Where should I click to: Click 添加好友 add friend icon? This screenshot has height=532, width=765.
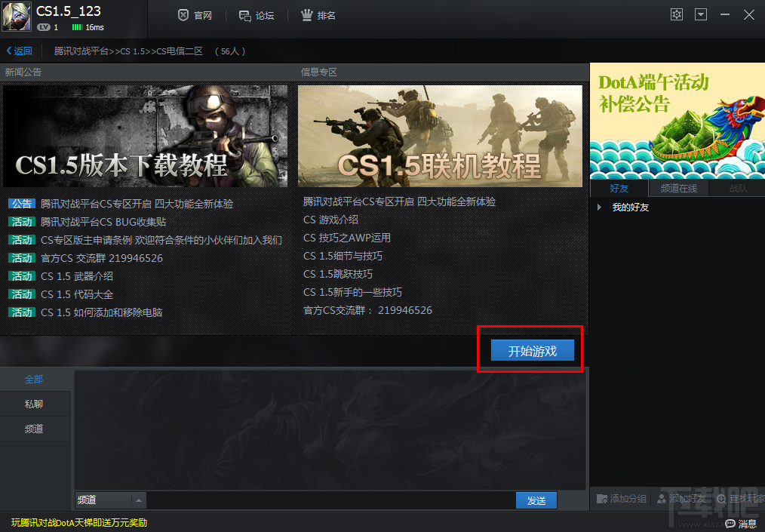point(662,499)
